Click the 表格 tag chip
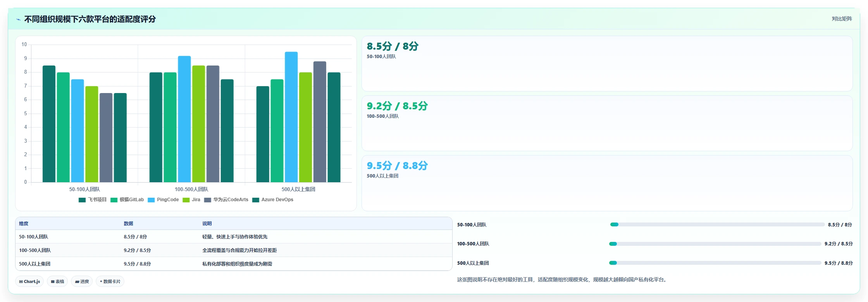The width and height of the screenshot is (868, 302). click(x=57, y=281)
